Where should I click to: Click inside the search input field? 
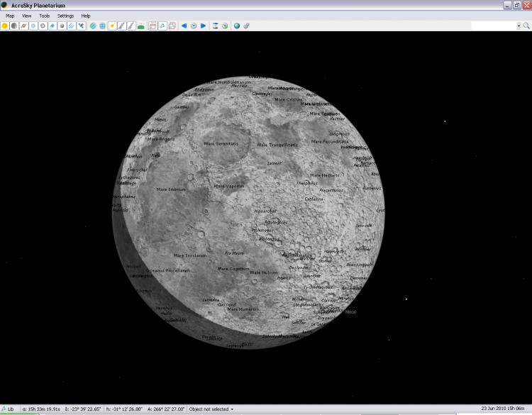[493, 26]
